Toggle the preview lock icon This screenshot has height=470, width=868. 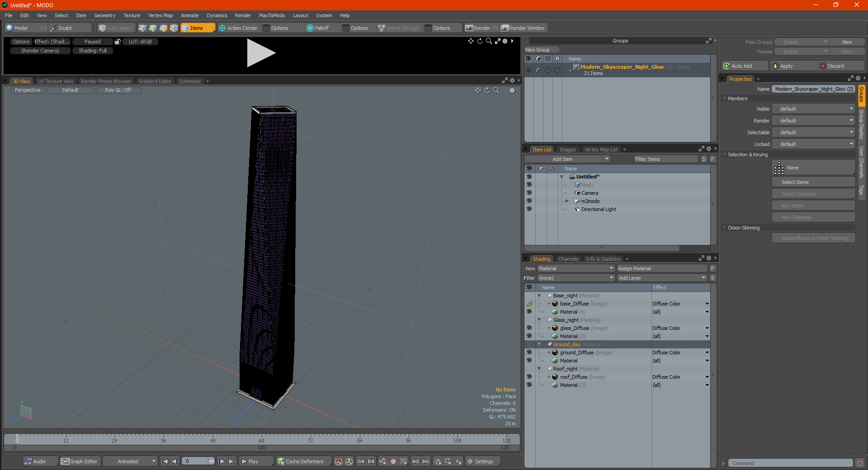(x=118, y=42)
